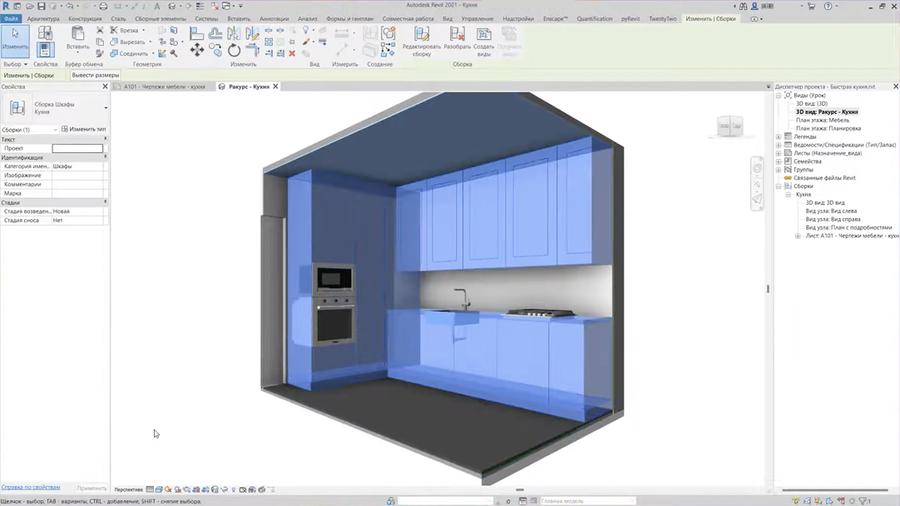Open 3D вид: {3D} in project browser
Viewport: 900px width, 506px height.
point(812,104)
